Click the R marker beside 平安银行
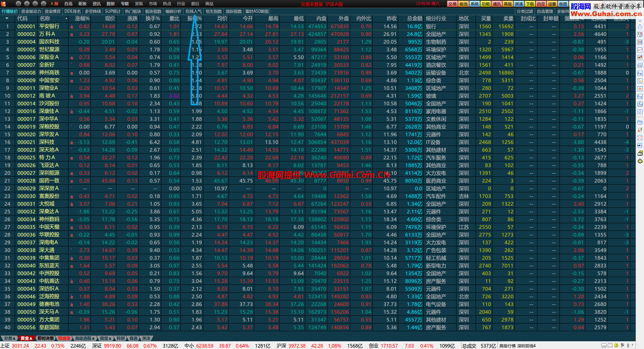This screenshot has height=349, width=644. [72, 27]
